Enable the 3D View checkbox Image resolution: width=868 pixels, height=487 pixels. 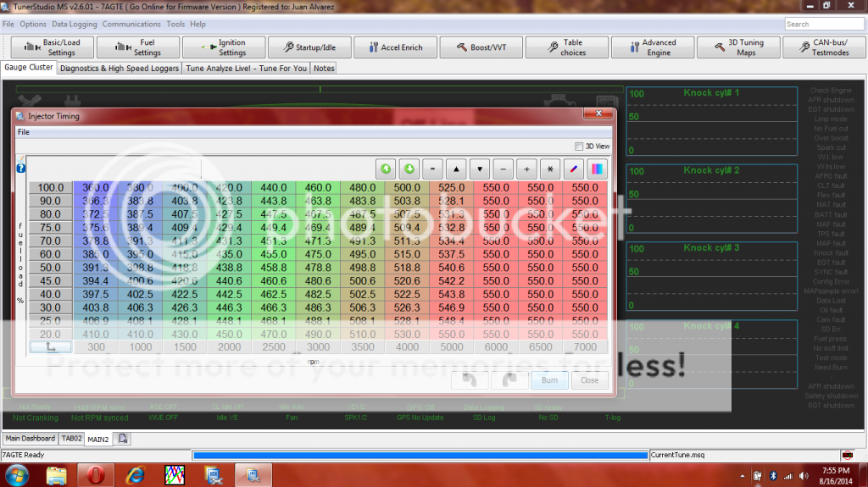coord(579,146)
